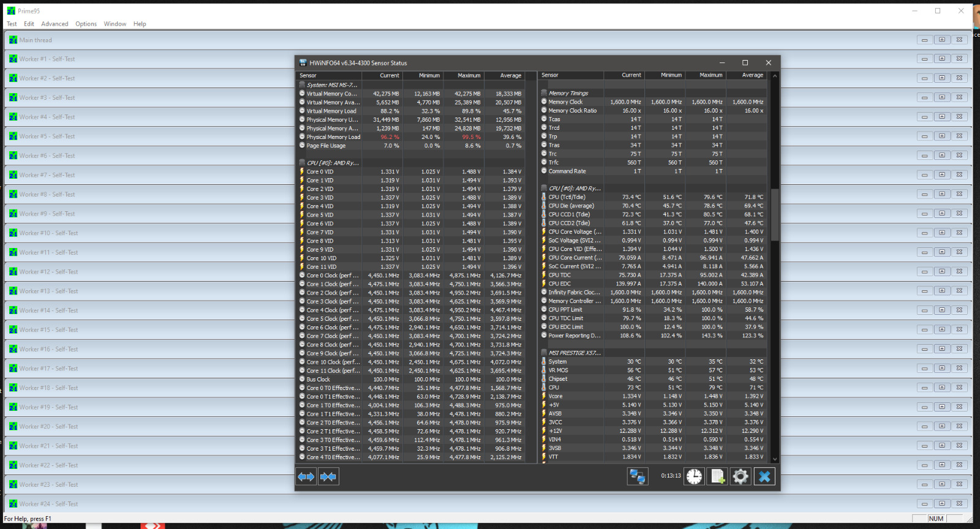Maximize the Worker #11 - Self-Test child window
980x529 pixels.
coord(942,252)
